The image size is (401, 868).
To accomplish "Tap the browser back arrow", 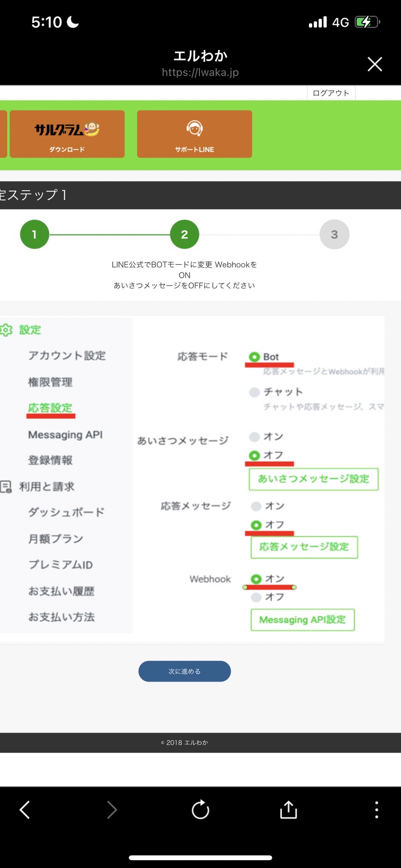I will click(25, 809).
